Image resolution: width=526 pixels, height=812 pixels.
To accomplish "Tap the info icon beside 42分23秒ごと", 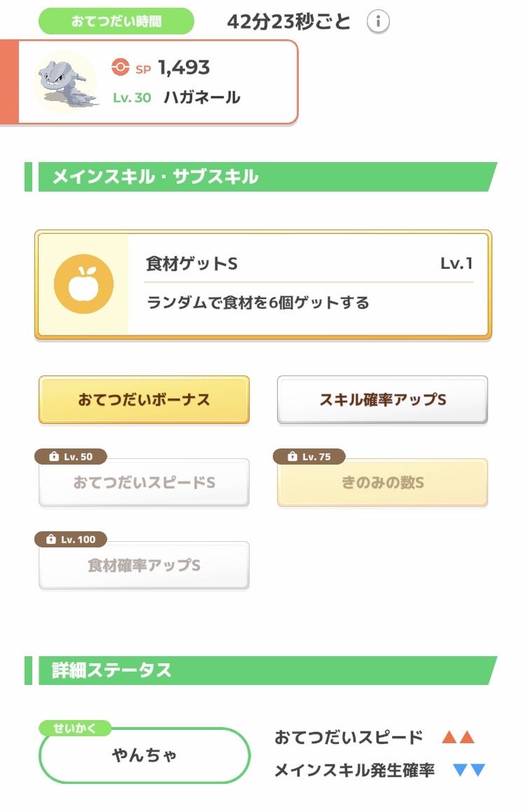I will (378, 22).
